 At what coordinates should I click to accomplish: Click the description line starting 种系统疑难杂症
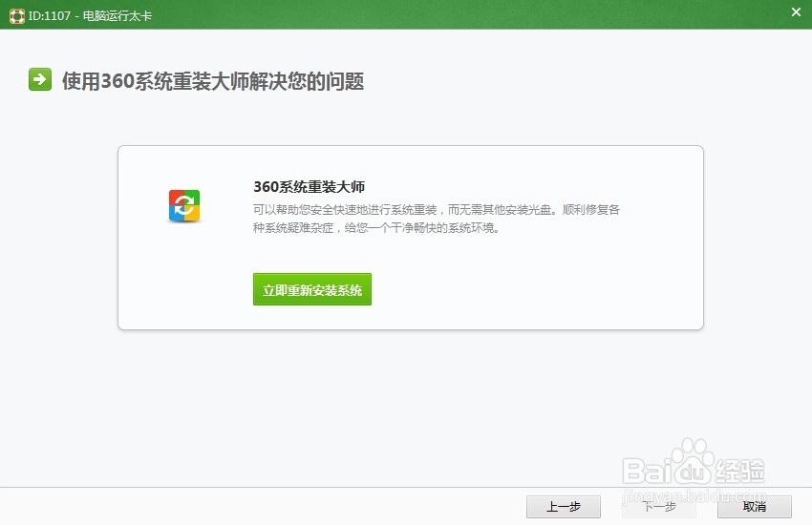click(x=376, y=227)
